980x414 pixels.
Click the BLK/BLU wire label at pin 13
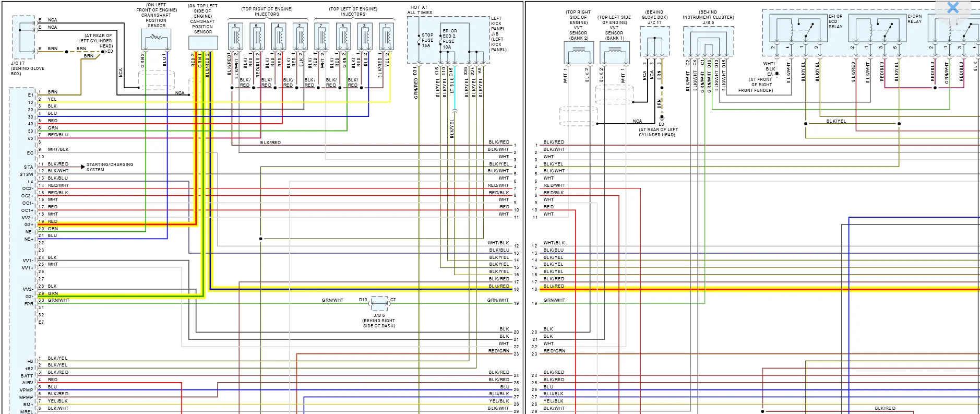58,178
